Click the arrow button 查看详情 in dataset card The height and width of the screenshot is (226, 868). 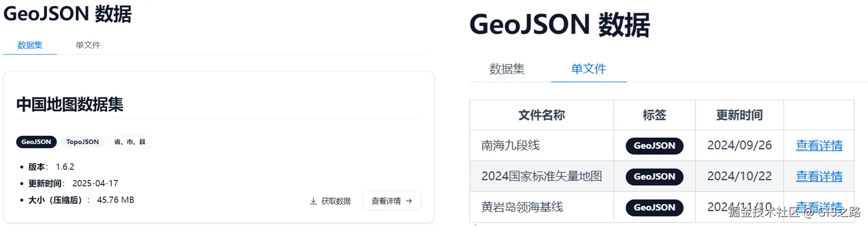[392, 201]
